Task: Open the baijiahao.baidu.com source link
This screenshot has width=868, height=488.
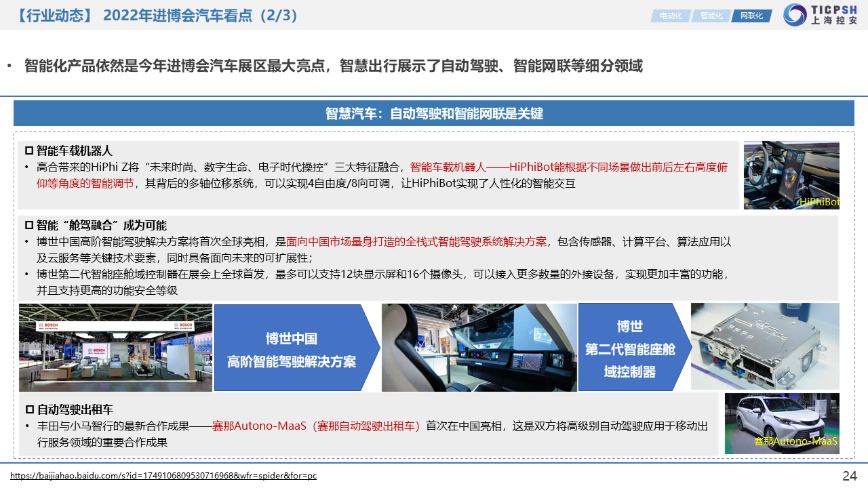Action: [x=163, y=476]
